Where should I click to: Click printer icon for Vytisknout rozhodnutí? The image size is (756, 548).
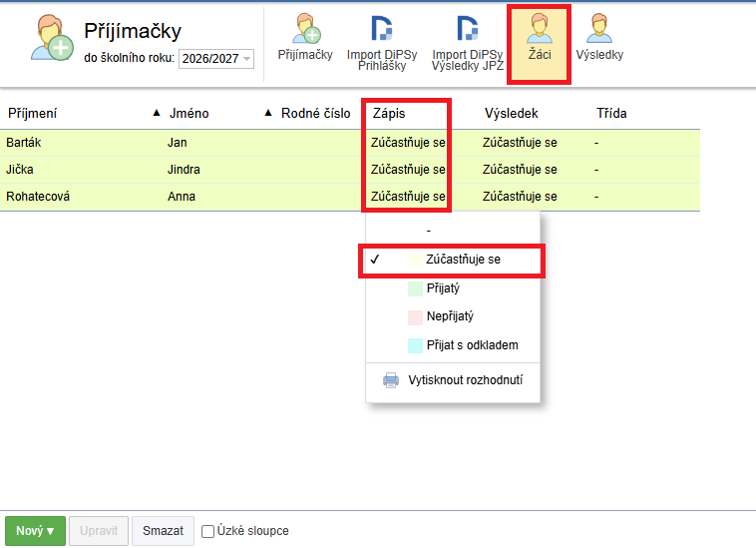(x=391, y=380)
